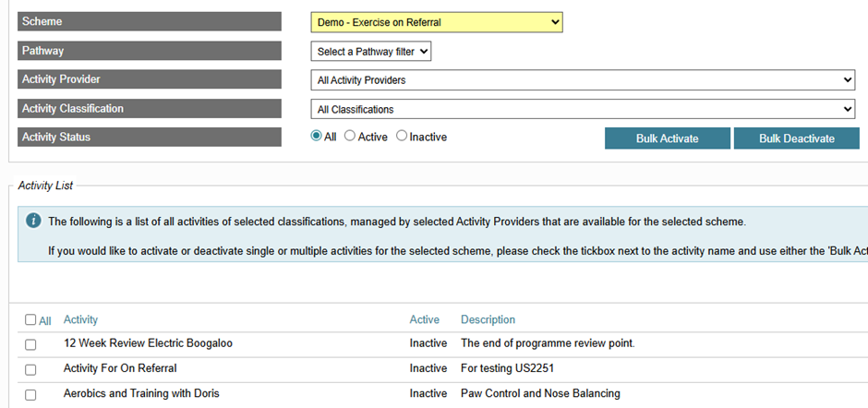
Task: Check the 12 Week Review Electric Boogaloo box
Action: pos(30,344)
